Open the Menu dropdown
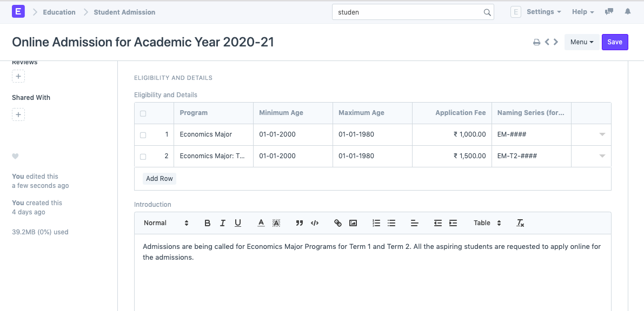644x311 pixels. click(582, 42)
